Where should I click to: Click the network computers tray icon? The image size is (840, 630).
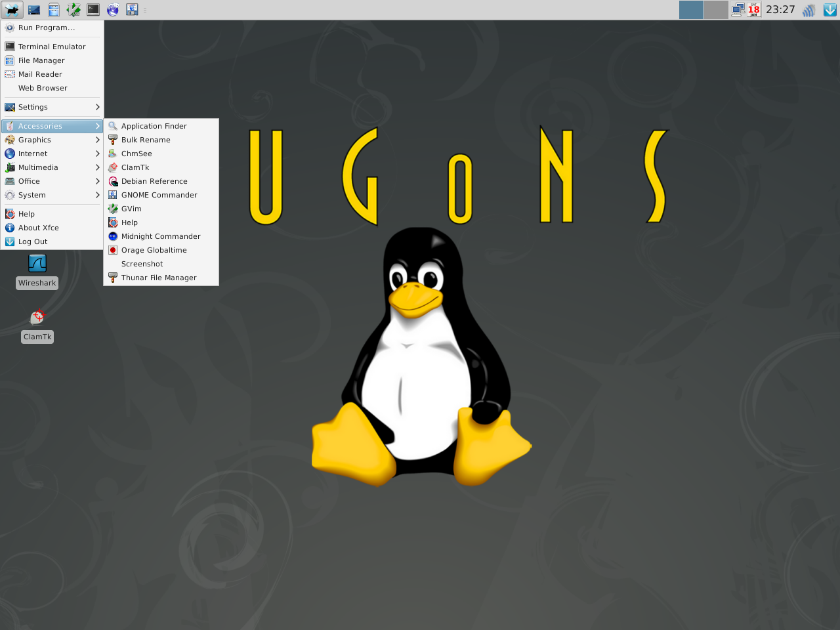point(738,10)
